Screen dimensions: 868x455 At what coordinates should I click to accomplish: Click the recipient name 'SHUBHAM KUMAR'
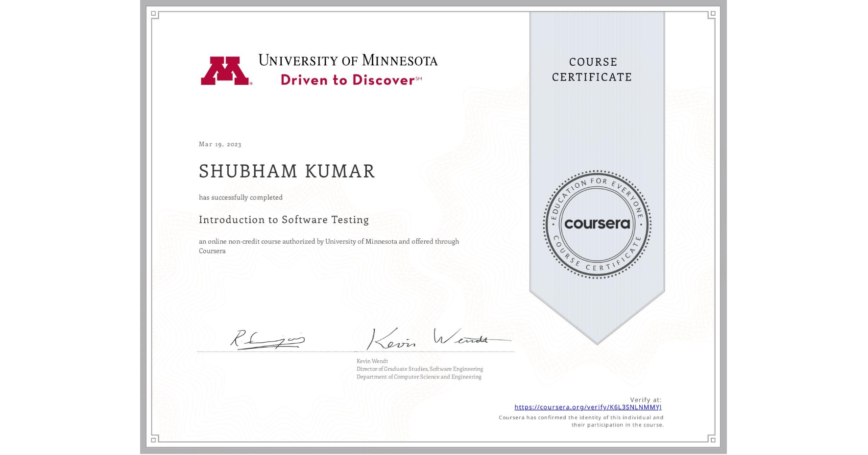coord(286,172)
